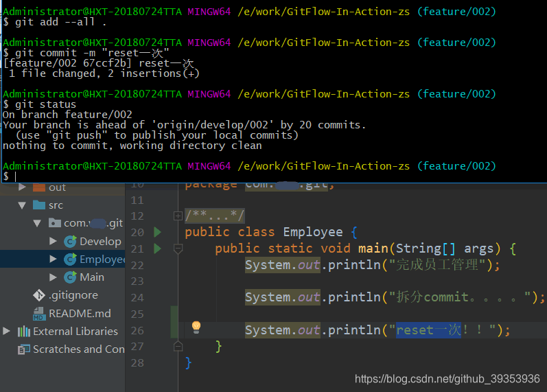
Task: Click "nothing to commit" terminal output line
Action: point(132,146)
